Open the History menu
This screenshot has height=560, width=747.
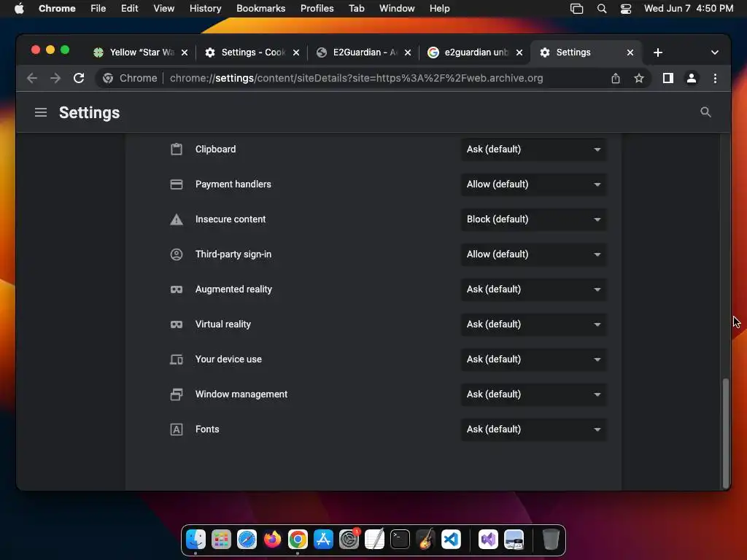[205, 8]
